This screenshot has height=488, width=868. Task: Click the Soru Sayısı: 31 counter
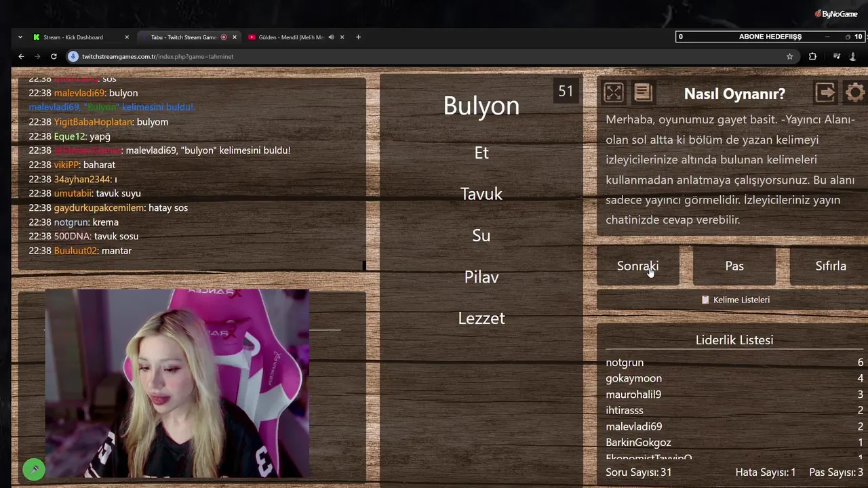[x=638, y=472]
